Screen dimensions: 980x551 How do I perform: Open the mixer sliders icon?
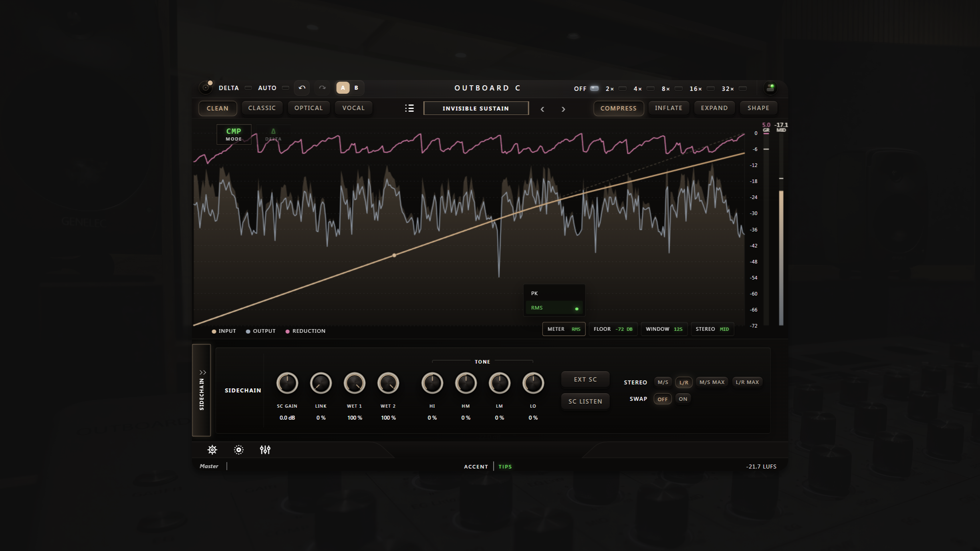(x=265, y=450)
